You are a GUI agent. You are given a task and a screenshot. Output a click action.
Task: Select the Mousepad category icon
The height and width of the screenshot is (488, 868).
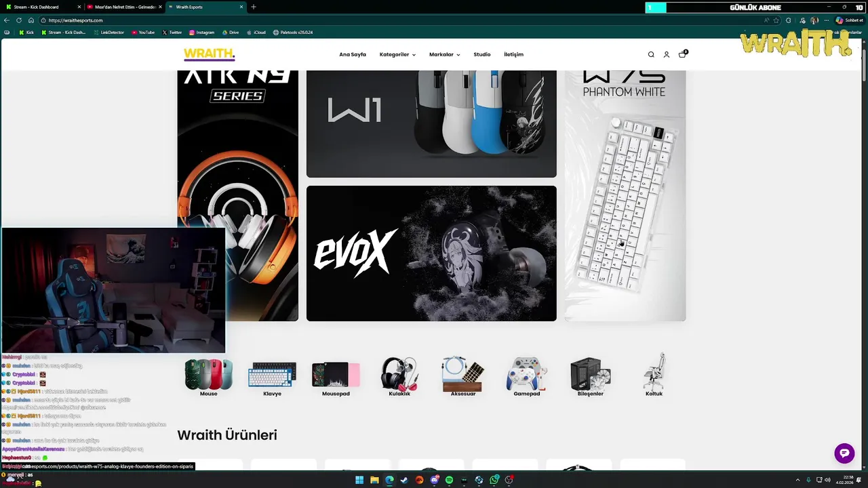[336, 375]
